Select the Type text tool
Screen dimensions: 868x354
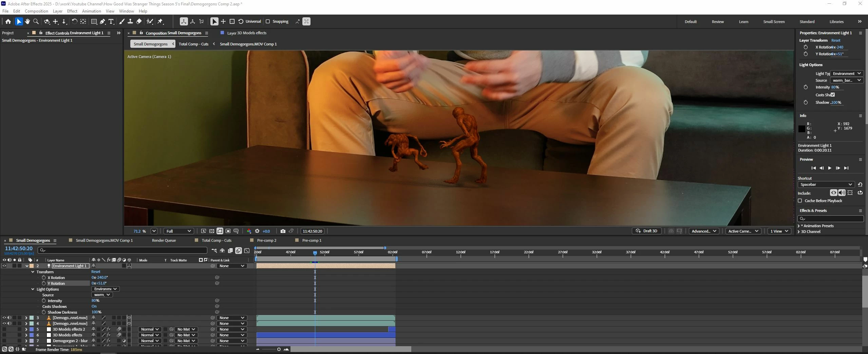111,21
